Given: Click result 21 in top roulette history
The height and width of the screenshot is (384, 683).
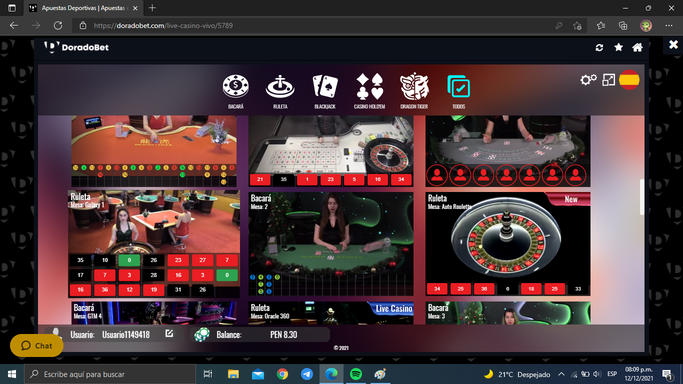Looking at the screenshot, I should pos(260,179).
